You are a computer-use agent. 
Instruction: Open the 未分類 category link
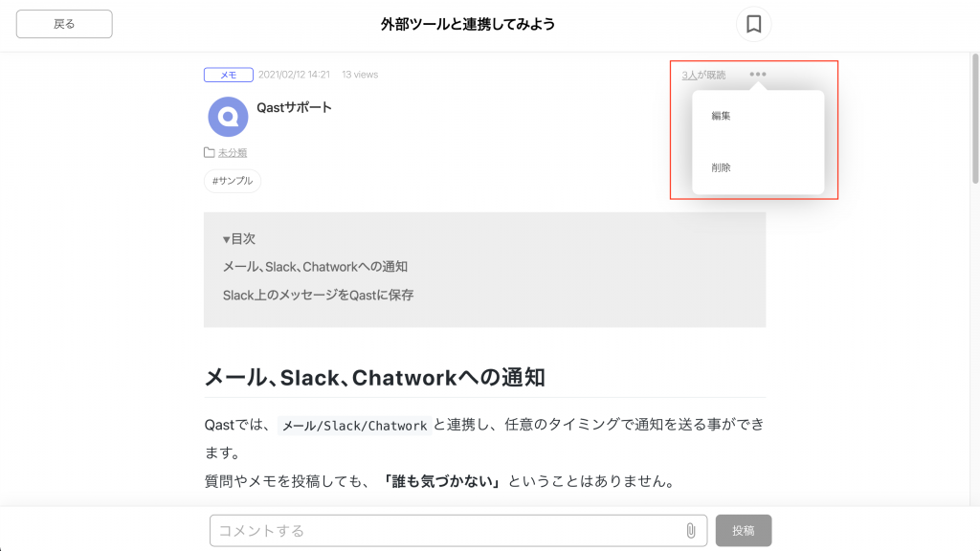click(232, 152)
